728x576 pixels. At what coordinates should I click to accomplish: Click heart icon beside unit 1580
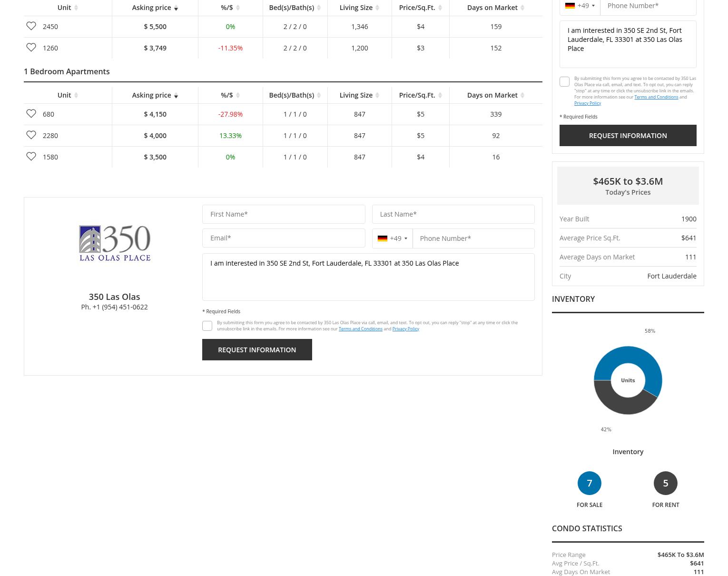tap(31, 157)
